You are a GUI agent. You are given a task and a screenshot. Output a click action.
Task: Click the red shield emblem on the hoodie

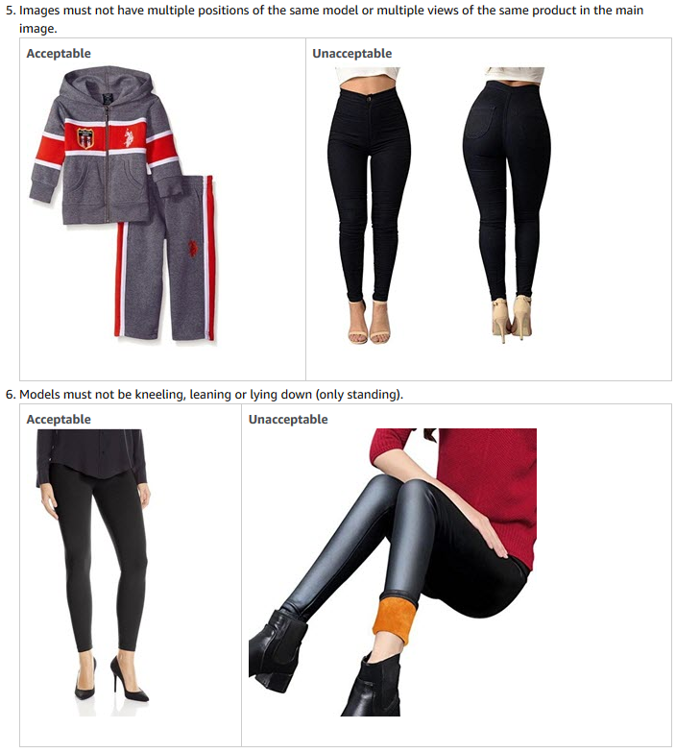click(x=84, y=138)
